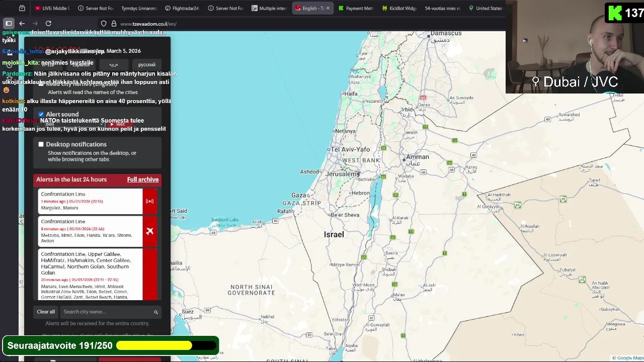Click the Israel country label
The image size is (644, 362).
pyautogui.click(x=334, y=234)
